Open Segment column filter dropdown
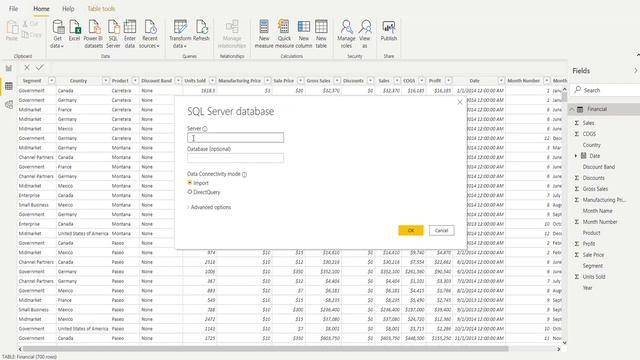Screen dimensions: 640x360 point(51,80)
